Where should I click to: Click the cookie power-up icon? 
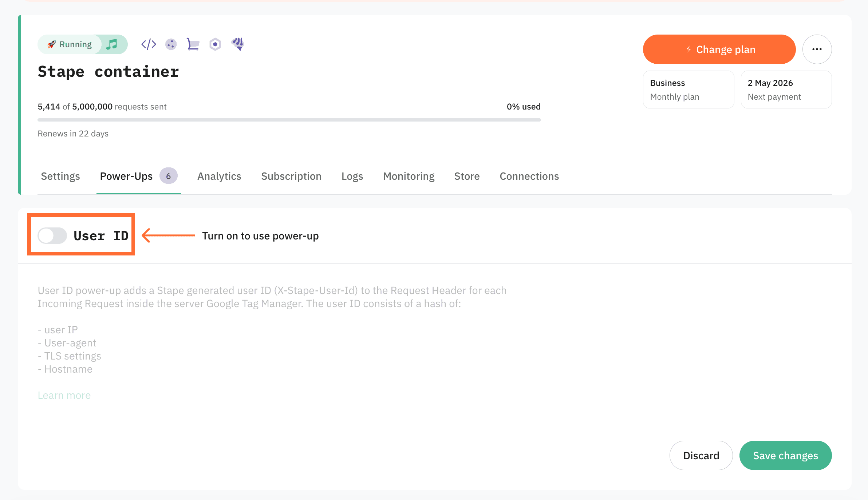coord(171,44)
